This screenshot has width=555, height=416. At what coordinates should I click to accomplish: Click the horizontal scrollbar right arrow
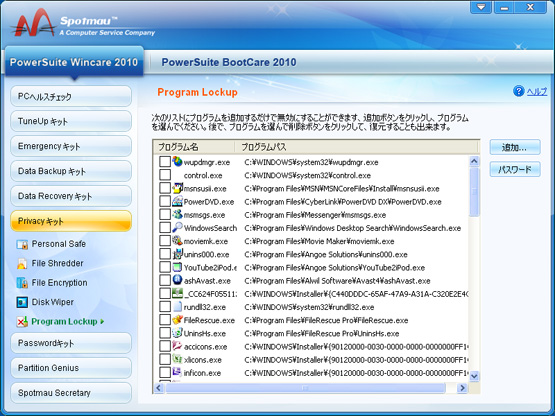point(462,388)
